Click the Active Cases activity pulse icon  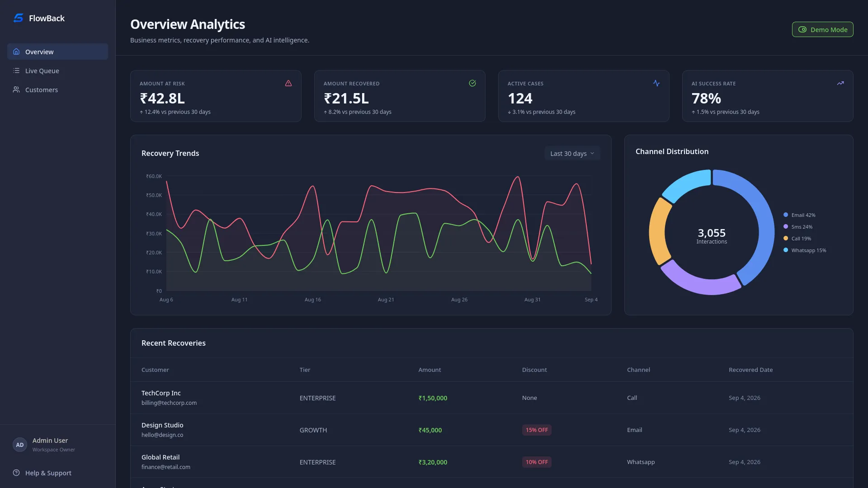pyautogui.click(x=656, y=83)
